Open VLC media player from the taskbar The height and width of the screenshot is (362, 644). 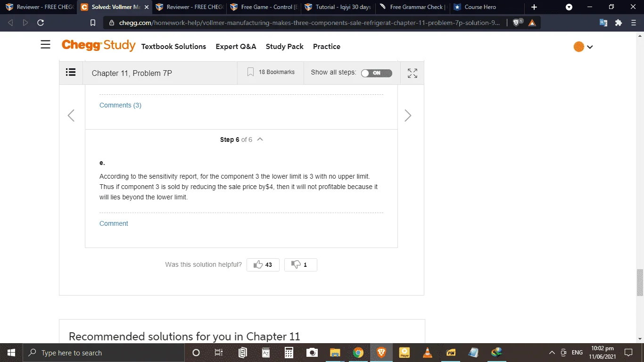coord(428,353)
